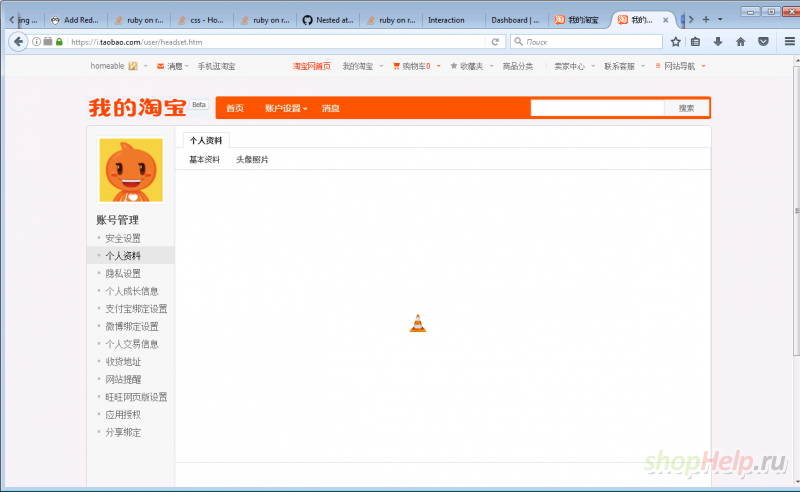Click the orange cone loading icon

point(418,323)
